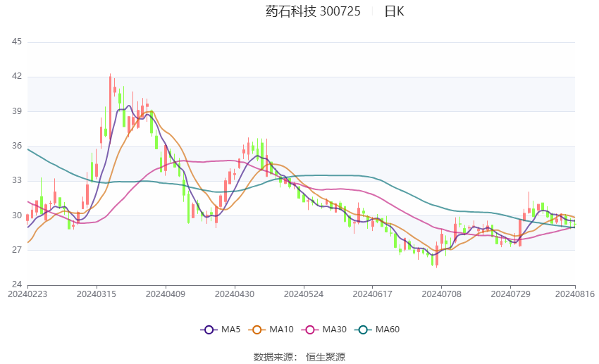
Task: Click the 20240223 date axis label
Action: tap(27, 294)
